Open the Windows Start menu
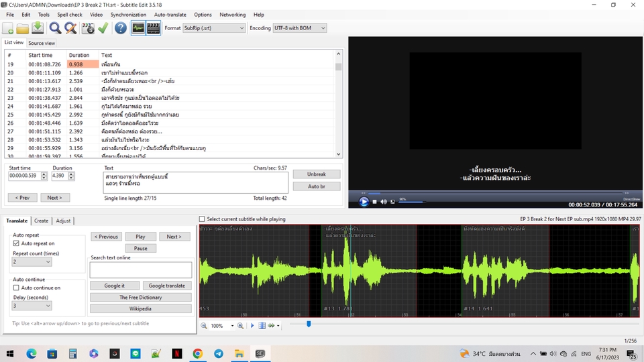The width and height of the screenshot is (644, 362). coord(10,353)
